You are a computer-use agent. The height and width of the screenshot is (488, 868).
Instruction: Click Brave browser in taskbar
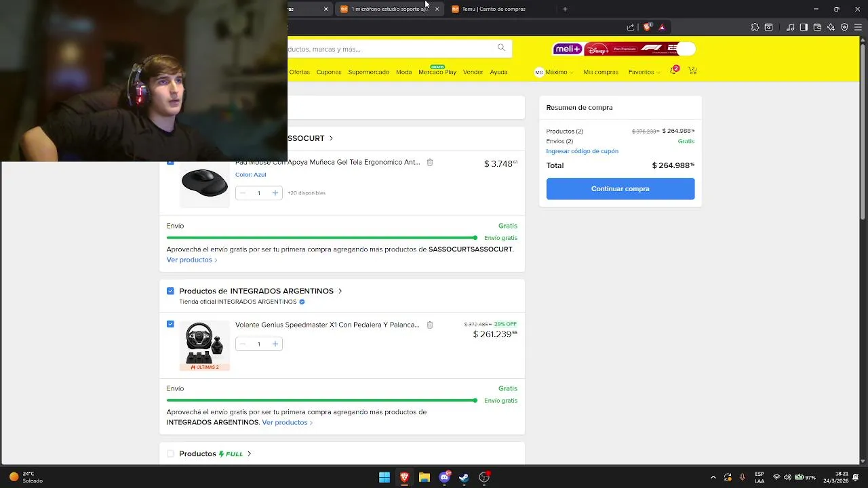(x=404, y=477)
